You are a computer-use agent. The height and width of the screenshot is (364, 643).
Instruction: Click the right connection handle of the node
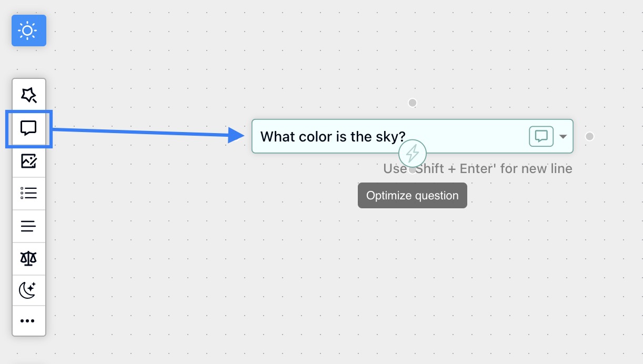(x=589, y=136)
